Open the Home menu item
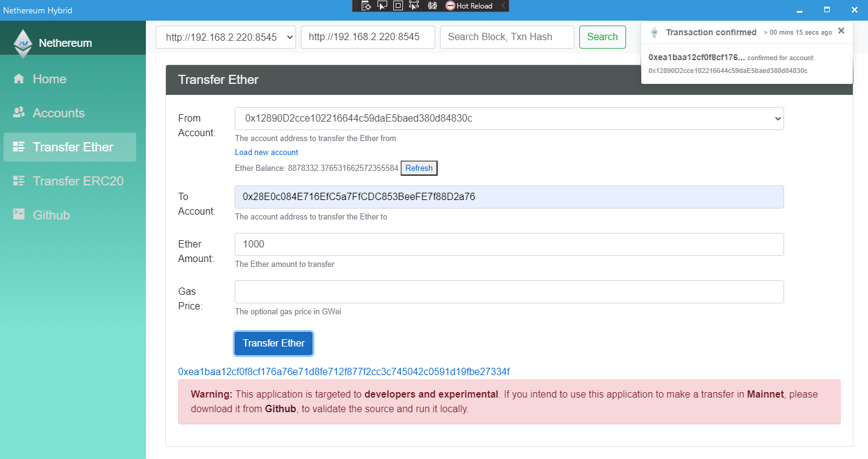This screenshot has height=459, width=868. tap(70, 79)
